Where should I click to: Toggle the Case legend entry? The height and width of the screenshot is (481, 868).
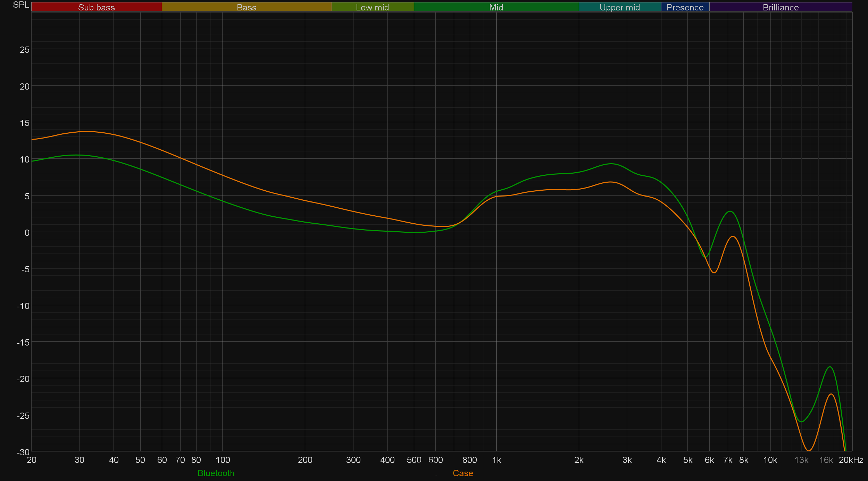(463, 473)
